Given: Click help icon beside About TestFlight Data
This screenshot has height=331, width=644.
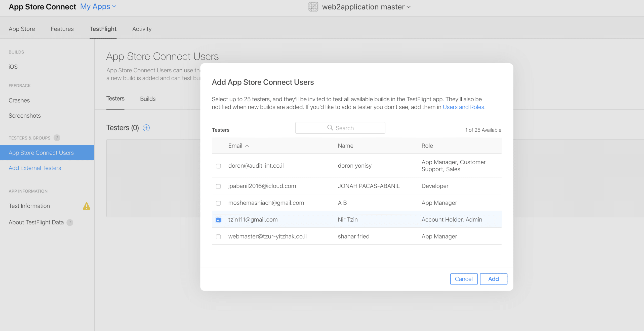Looking at the screenshot, I should pyautogui.click(x=70, y=222).
